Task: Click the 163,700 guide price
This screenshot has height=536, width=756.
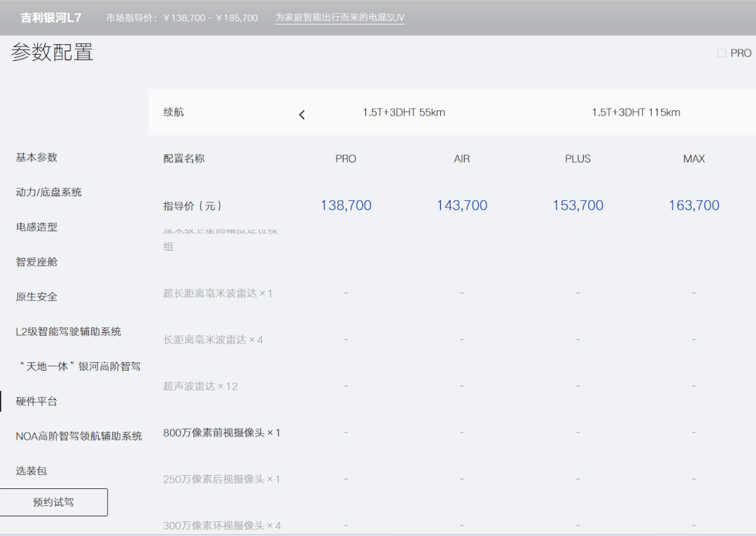Action: [694, 205]
